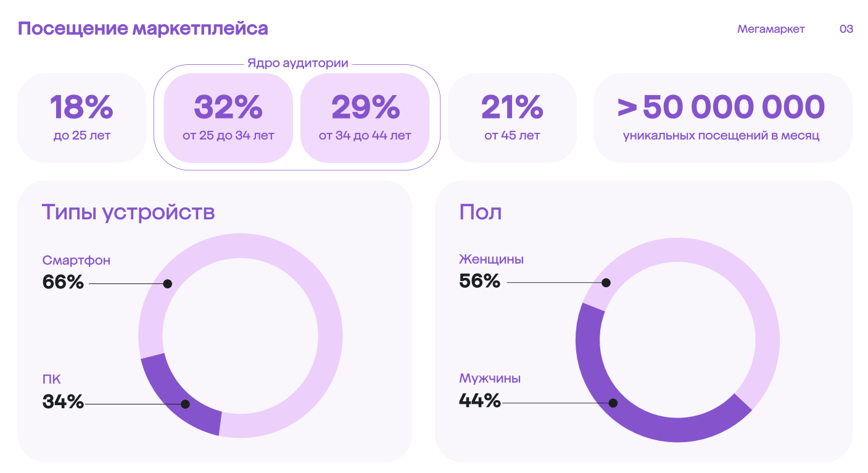Click the Смартфон legend label
Viewport: 868px width, 473px height.
pyautogui.click(x=76, y=261)
